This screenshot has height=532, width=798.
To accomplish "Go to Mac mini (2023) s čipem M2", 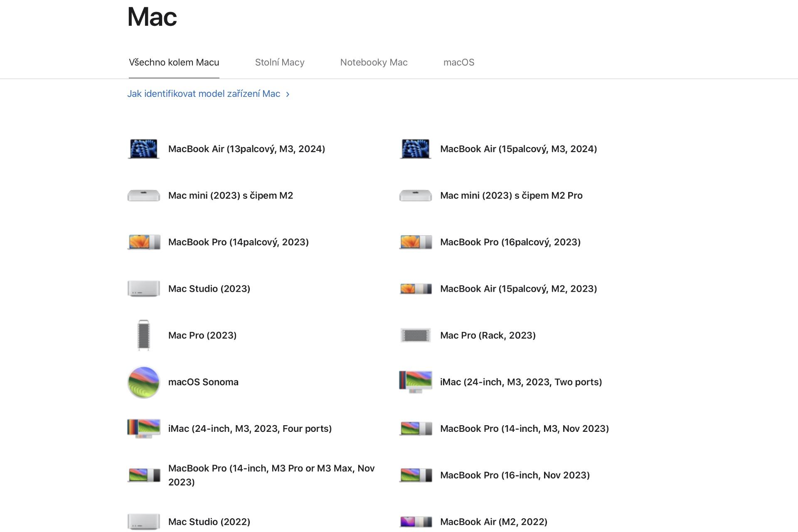I will (231, 195).
